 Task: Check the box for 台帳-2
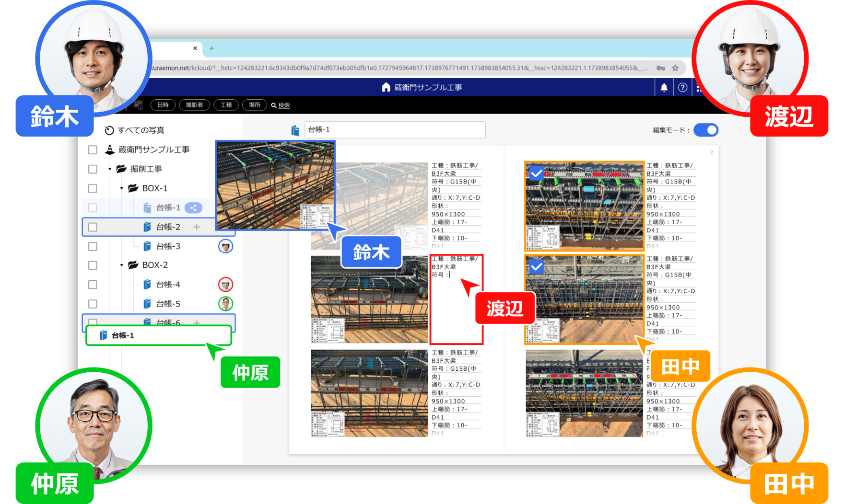(x=93, y=227)
